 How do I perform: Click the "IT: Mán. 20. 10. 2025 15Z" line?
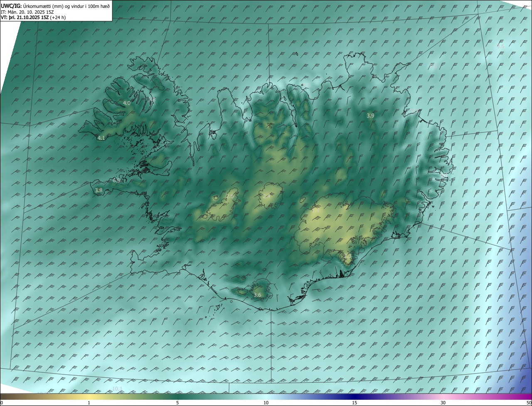[x=27, y=12]
